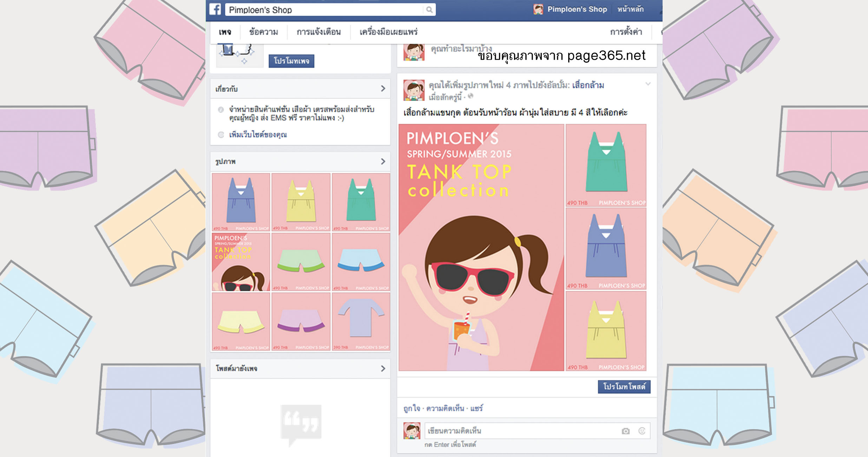This screenshot has width=868, height=457.
Task: Open the post options dropdown arrow
Action: (648, 84)
